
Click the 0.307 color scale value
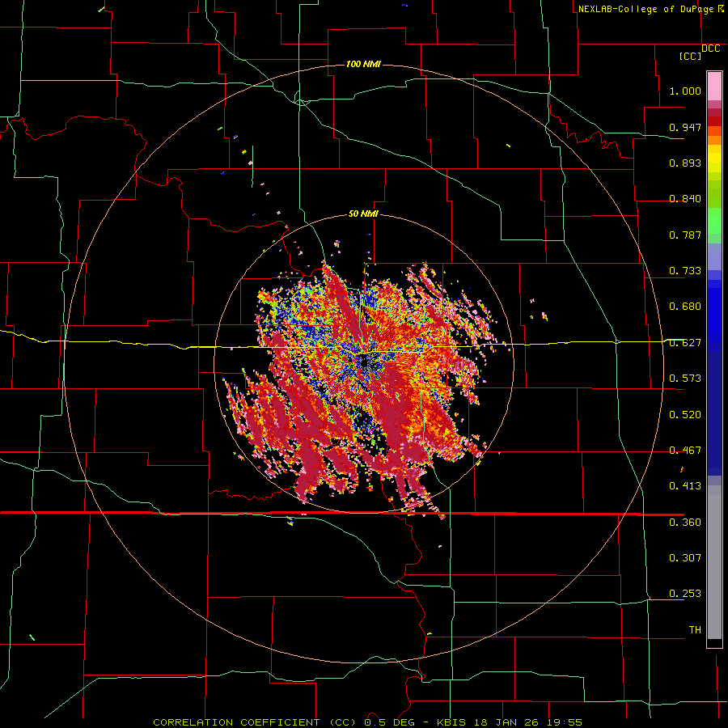[x=685, y=557]
